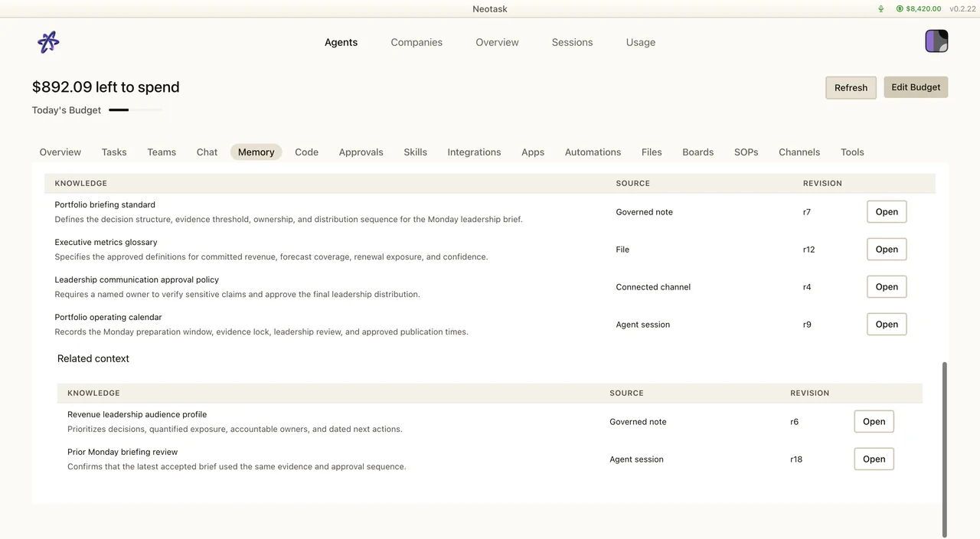Screen dimensions: 980x539
Task: Click the r12 revision value
Action: click(808, 250)
